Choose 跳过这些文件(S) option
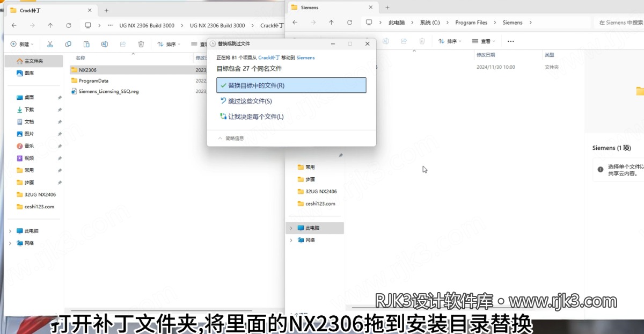 246,101
